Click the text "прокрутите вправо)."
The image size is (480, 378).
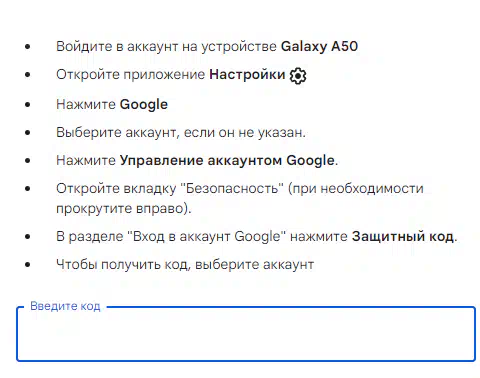124,209
